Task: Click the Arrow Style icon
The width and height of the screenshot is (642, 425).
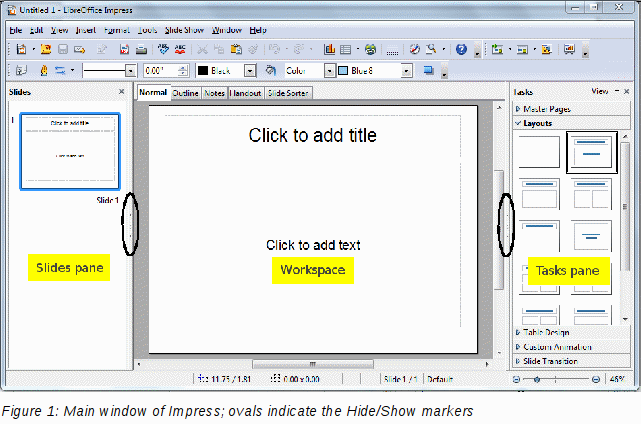Action: (x=61, y=70)
